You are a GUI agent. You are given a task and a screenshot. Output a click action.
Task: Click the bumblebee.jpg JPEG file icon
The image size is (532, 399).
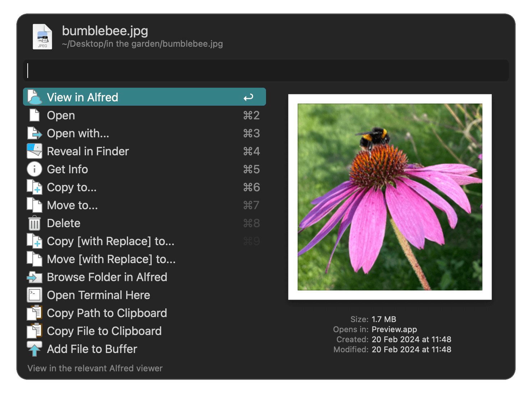(42, 35)
